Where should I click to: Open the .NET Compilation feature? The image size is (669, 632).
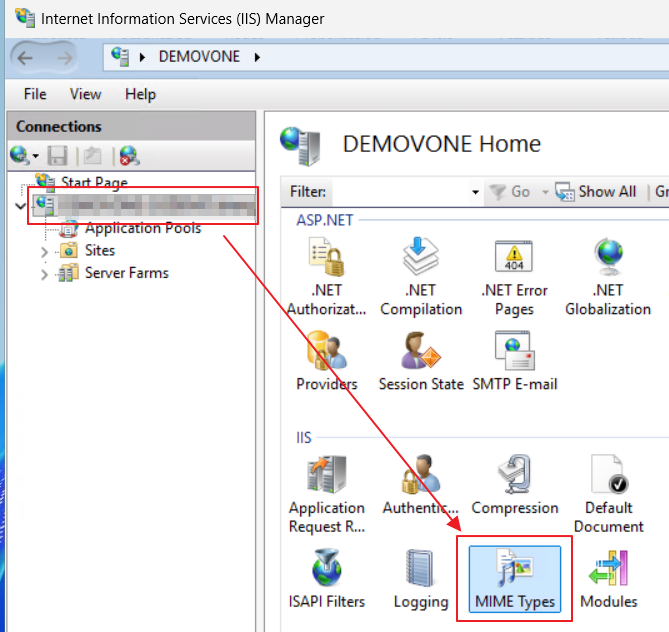tap(421, 277)
